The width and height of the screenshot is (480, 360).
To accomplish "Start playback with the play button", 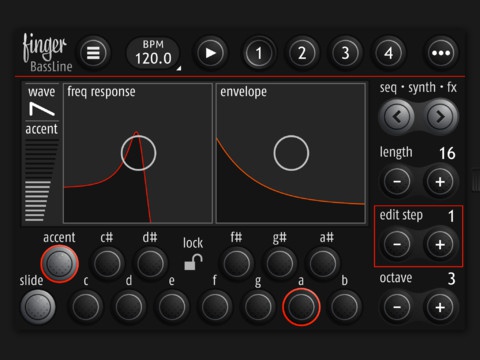I will coord(210,53).
